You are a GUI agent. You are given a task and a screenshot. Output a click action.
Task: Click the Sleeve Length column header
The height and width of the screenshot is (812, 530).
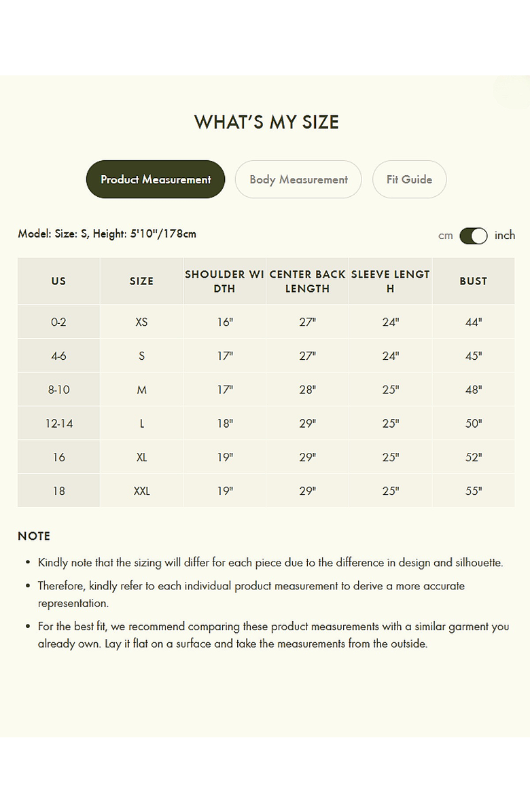coord(390,281)
